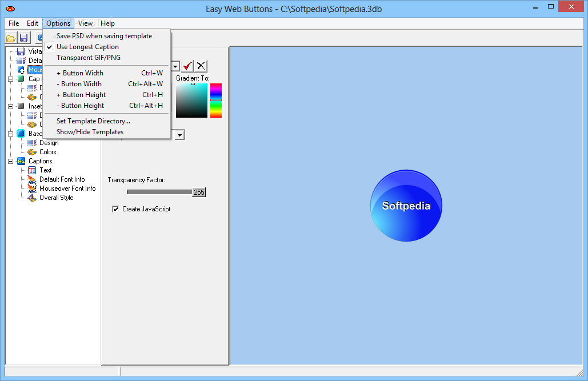
Task: Click the Text caption T icon
Action: [x=32, y=170]
